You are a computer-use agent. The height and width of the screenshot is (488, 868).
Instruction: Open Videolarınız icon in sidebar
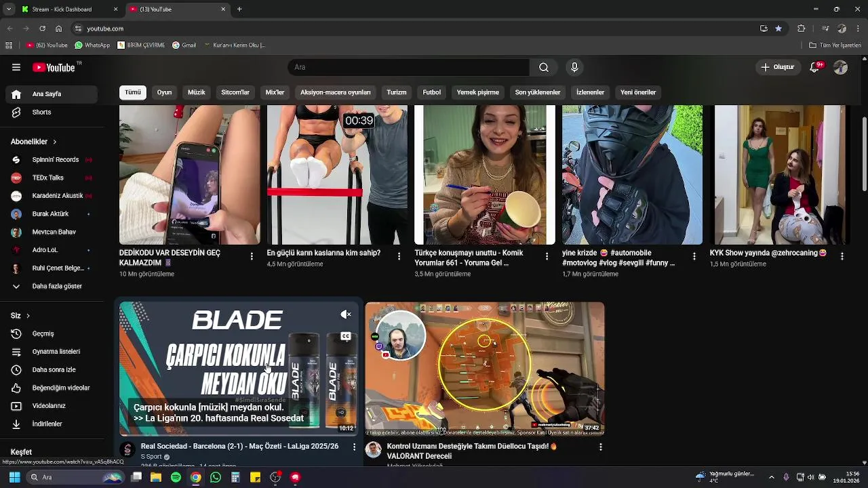16,406
